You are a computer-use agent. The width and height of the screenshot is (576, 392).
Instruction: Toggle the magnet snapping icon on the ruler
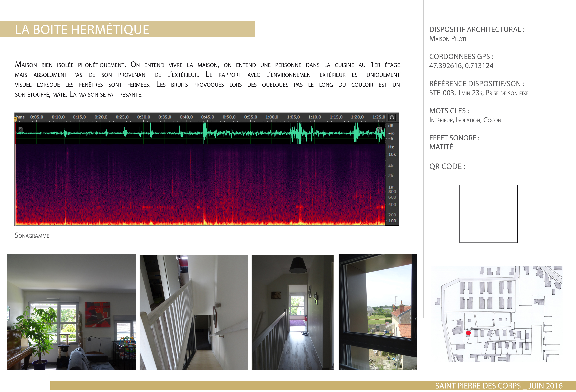click(x=392, y=117)
